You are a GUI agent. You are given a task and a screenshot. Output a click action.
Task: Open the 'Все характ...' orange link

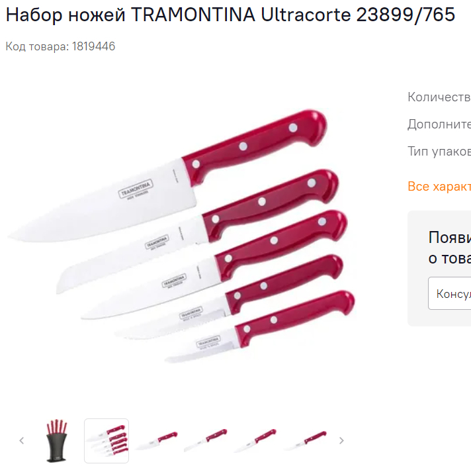pyautogui.click(x=439, y=186)
